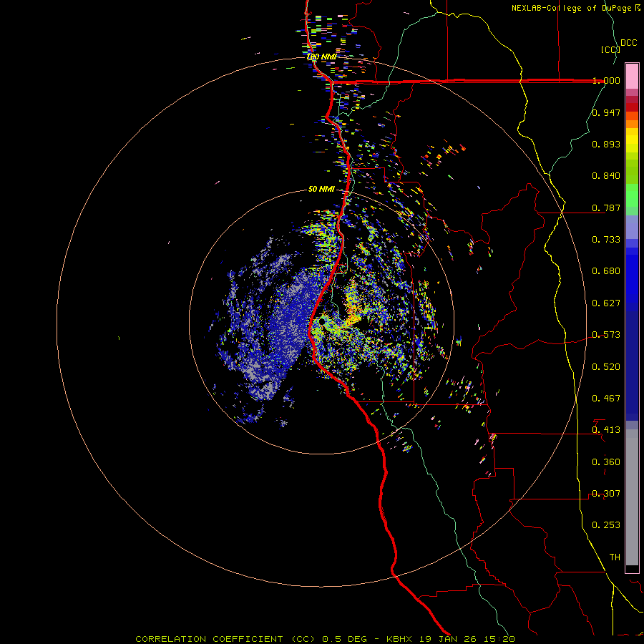Click the 19 JAN 26 date in the caption
Image resolution: width=644 pixels, height=644 pixels.
[448, 639]
